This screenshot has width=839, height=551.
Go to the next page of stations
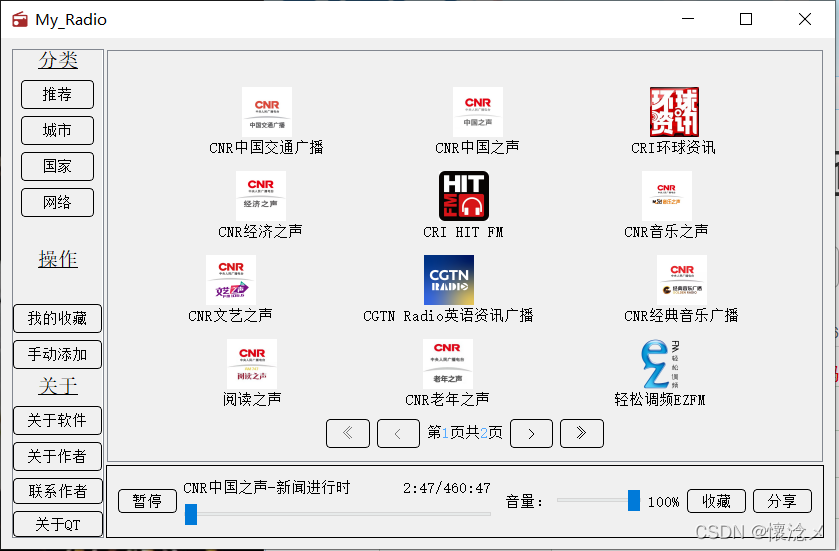tap(531, 433)
